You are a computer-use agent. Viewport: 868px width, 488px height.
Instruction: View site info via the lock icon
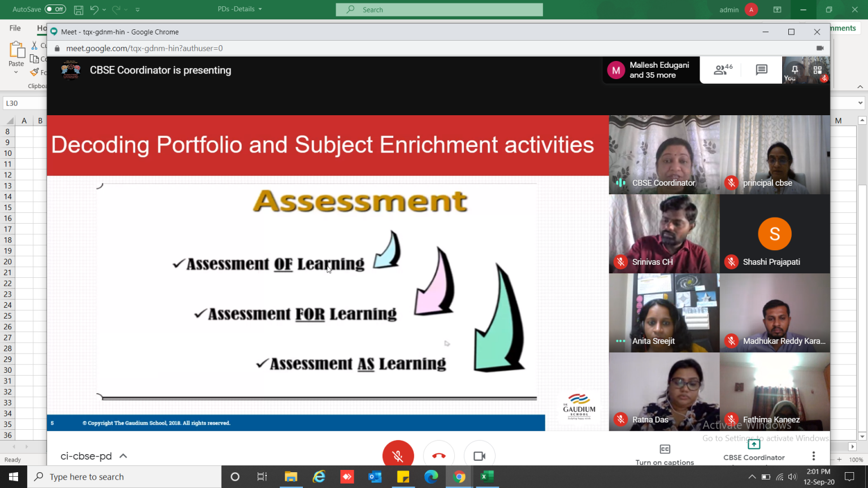(57, 49)
